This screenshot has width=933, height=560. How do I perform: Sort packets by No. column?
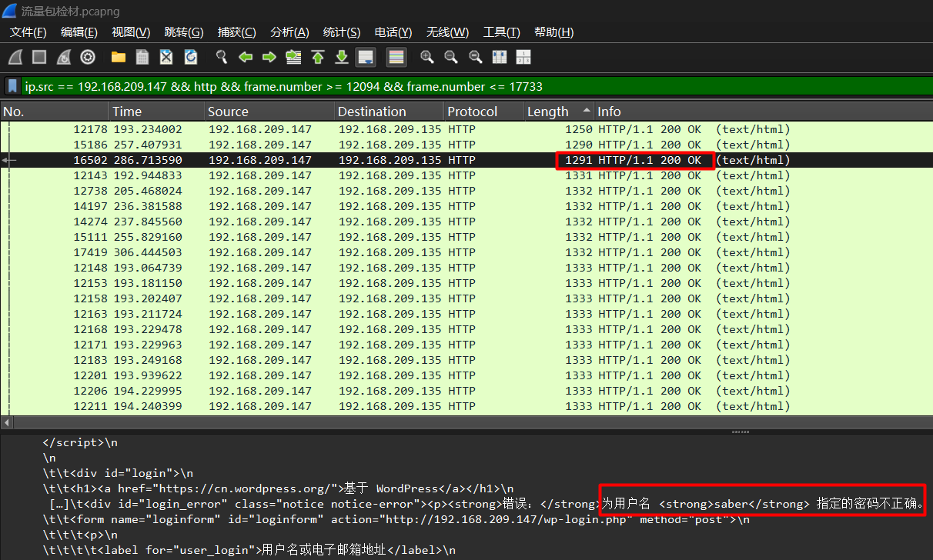tap(55, 112)
